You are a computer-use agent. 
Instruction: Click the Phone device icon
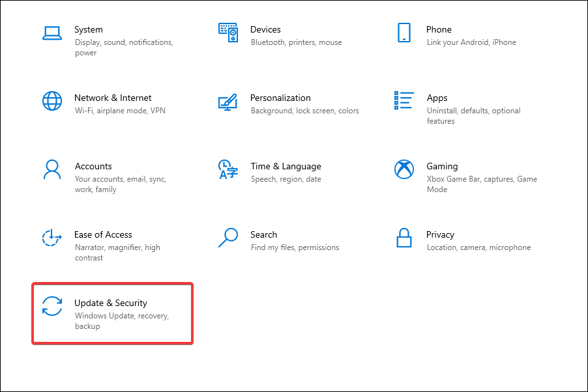pos(404,33)
